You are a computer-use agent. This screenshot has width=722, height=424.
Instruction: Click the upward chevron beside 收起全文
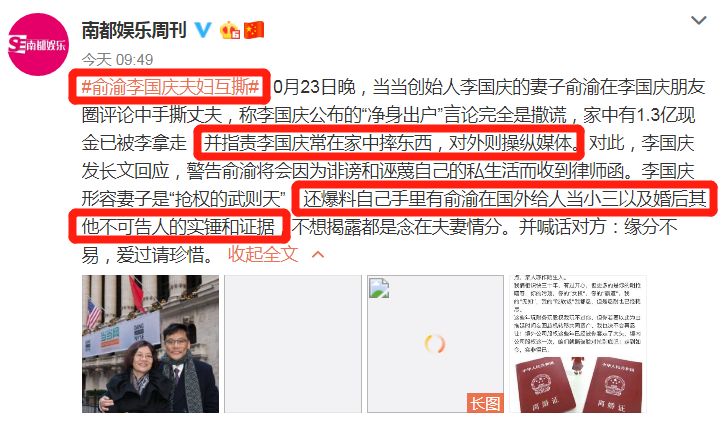[318, 254]
